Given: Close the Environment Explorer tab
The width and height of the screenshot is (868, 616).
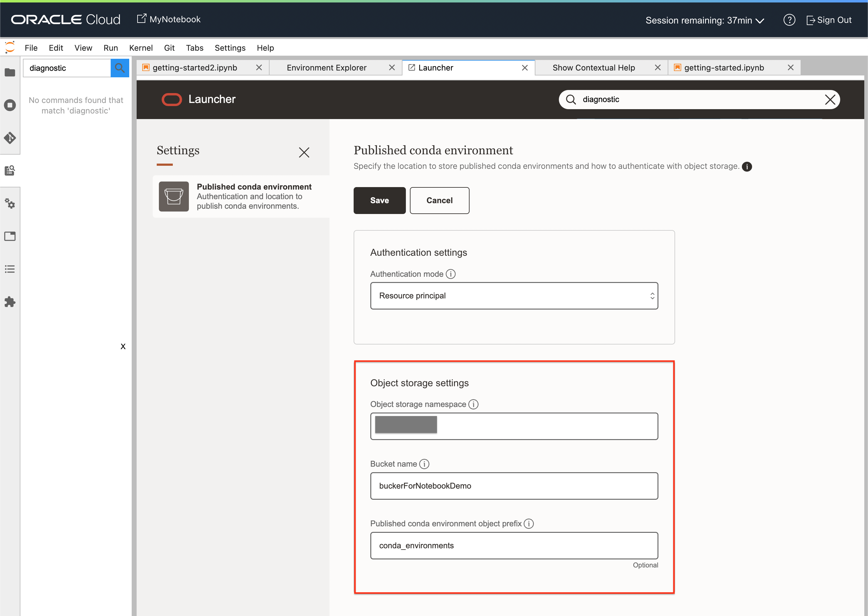Looking at the screenshot, I should [x=392, y=67].
